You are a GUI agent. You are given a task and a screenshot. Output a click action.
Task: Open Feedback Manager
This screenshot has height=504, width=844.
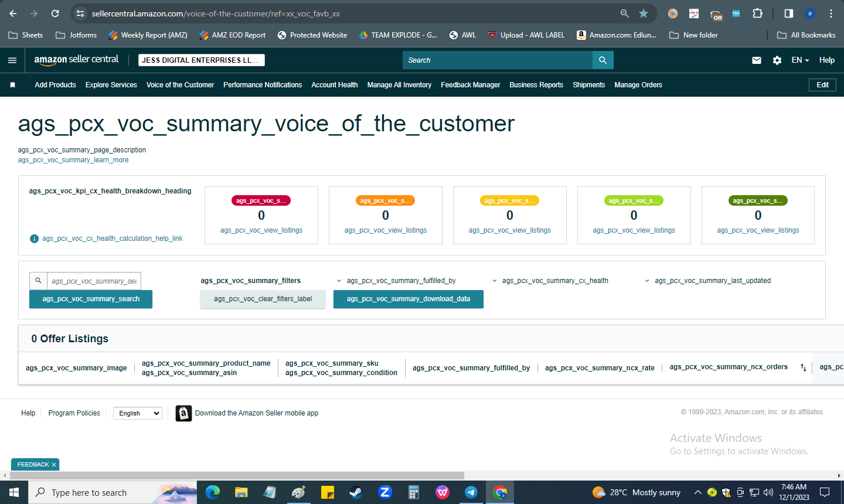click(471, 85)
